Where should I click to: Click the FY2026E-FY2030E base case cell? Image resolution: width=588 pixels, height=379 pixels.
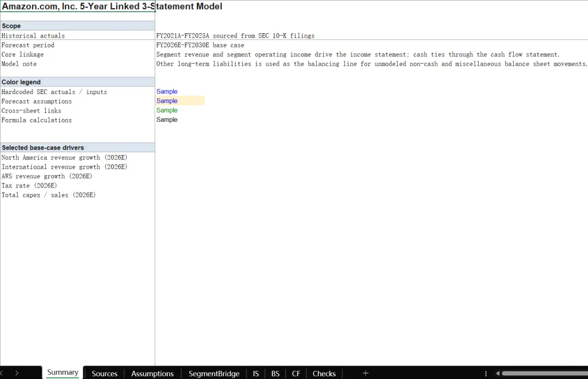tap(200, 45)
